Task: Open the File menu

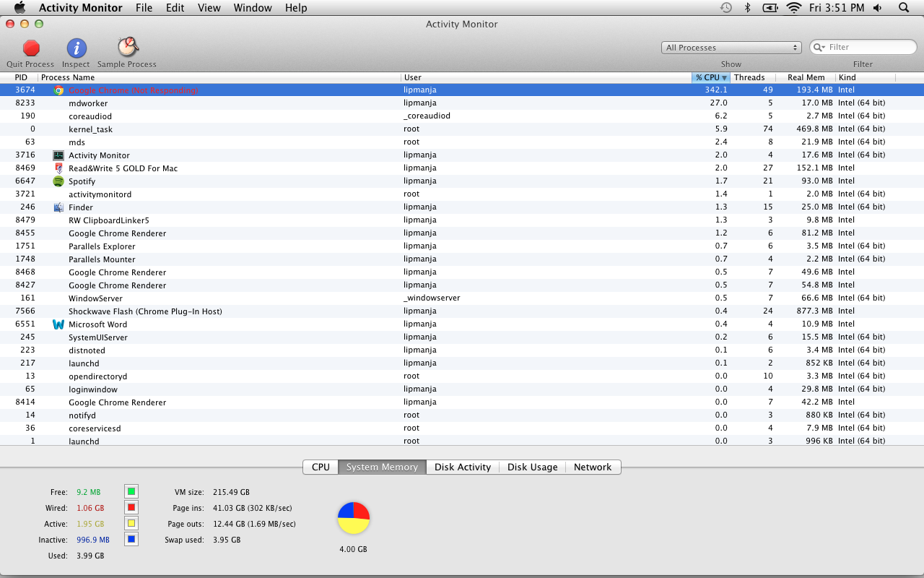Action: 144,7
